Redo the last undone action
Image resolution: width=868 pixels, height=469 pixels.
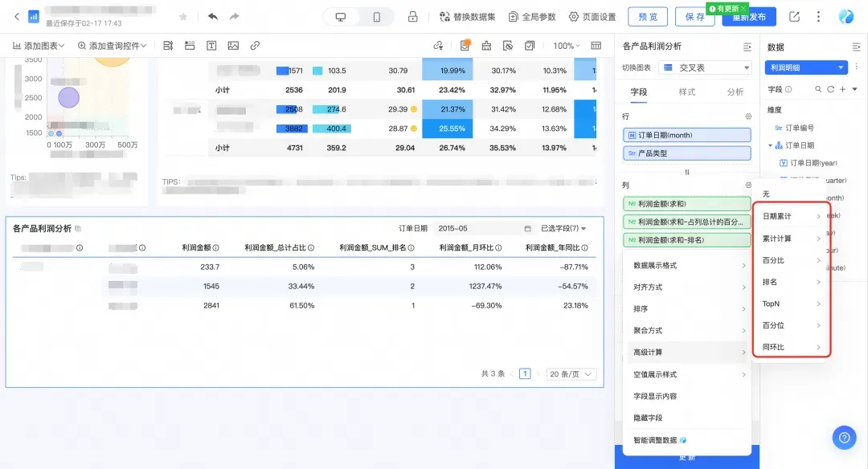point(235,17)
